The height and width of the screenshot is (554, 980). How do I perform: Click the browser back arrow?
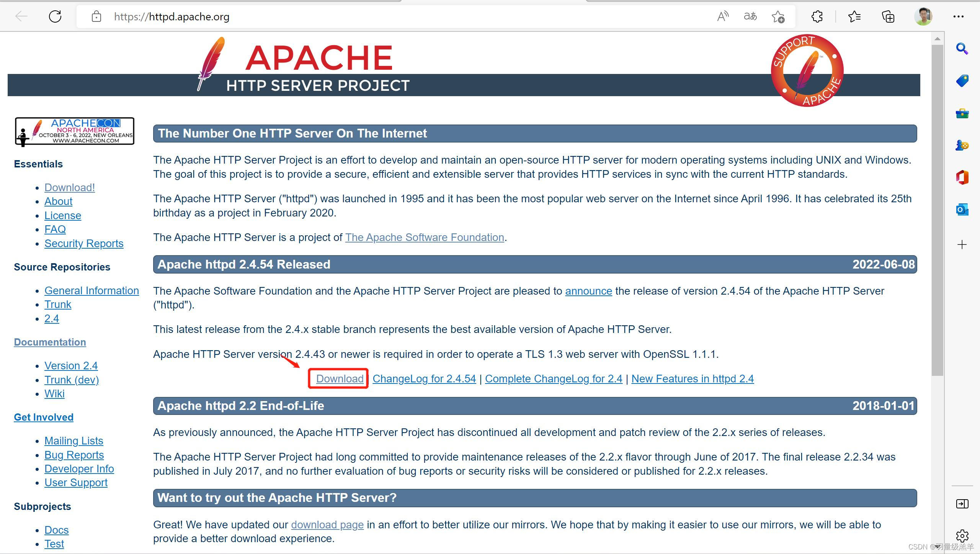[21, 16]
